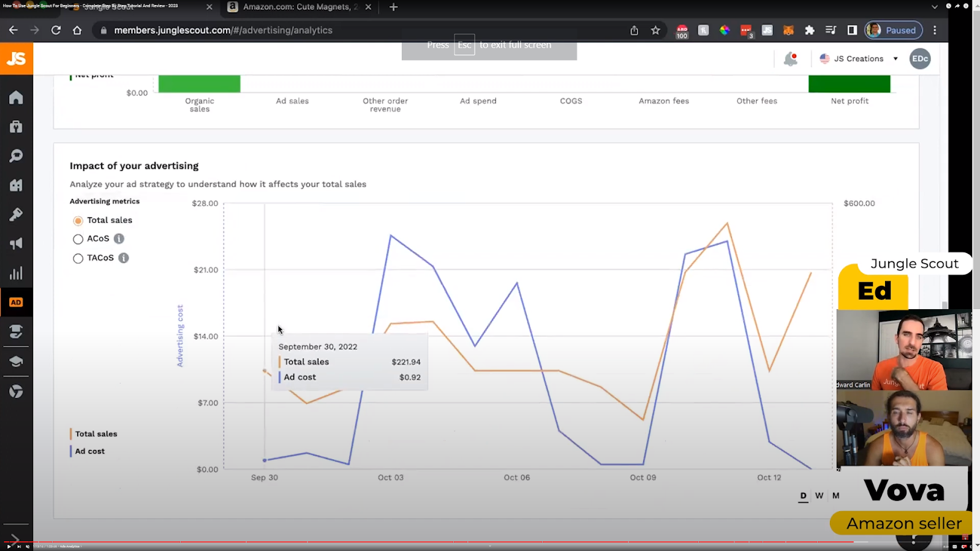Open the magnifier search icon in sidebar
This screenshot has width=980, height=551.
tap(16, 156)
